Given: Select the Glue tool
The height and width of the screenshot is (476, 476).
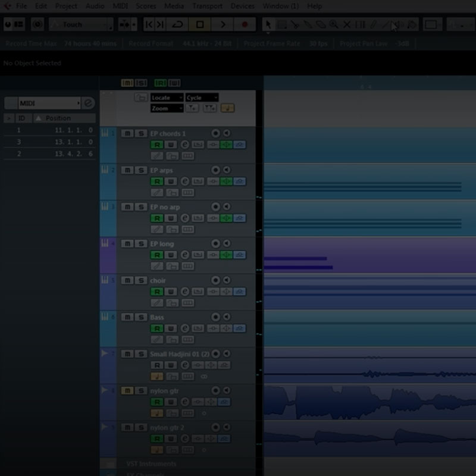Looking at the screenshot, I should pyautogui.click(x=308, y=24).
